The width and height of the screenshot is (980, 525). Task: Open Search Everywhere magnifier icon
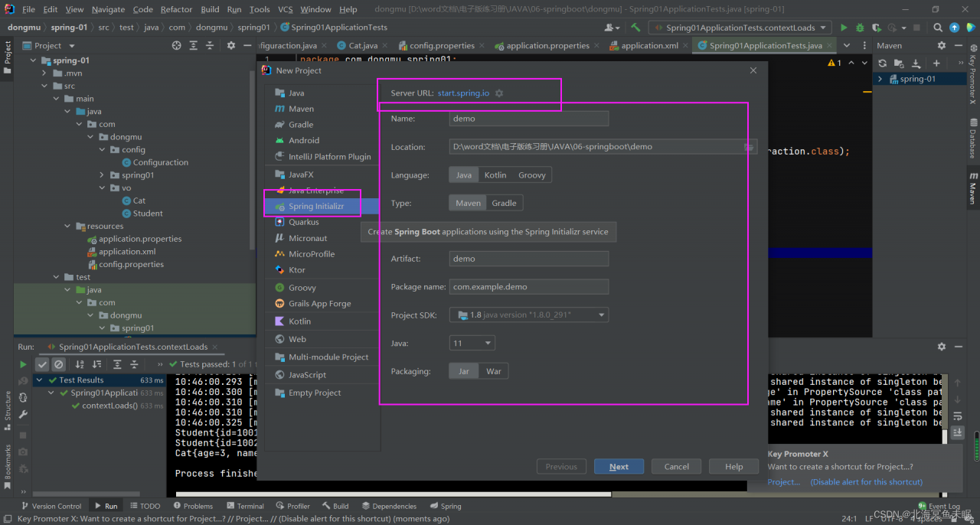(939, 28)
